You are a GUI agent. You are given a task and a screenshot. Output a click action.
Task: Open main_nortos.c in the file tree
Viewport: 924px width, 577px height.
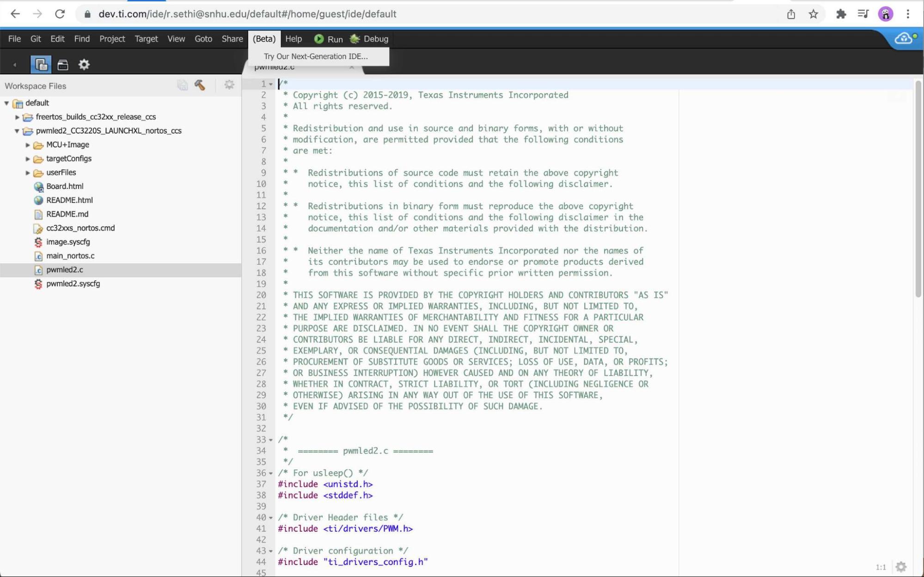[x=70, y=255]
